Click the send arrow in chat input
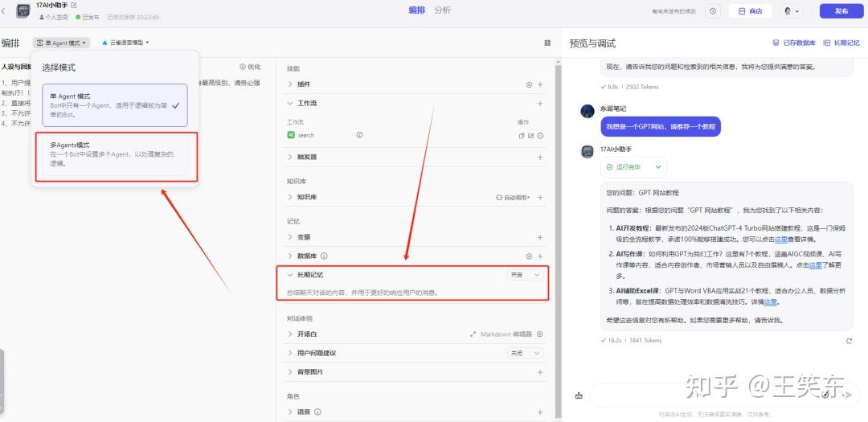868x422 pixels. [847, 395]
